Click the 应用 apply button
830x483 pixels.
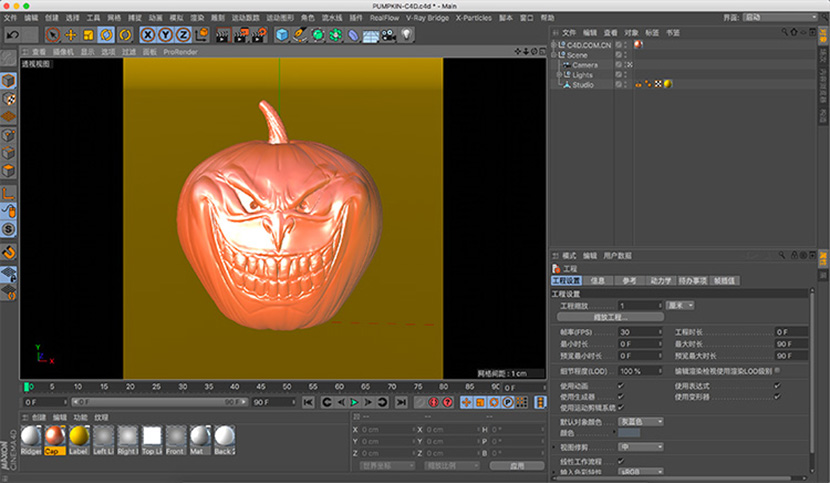click(517, 466)
